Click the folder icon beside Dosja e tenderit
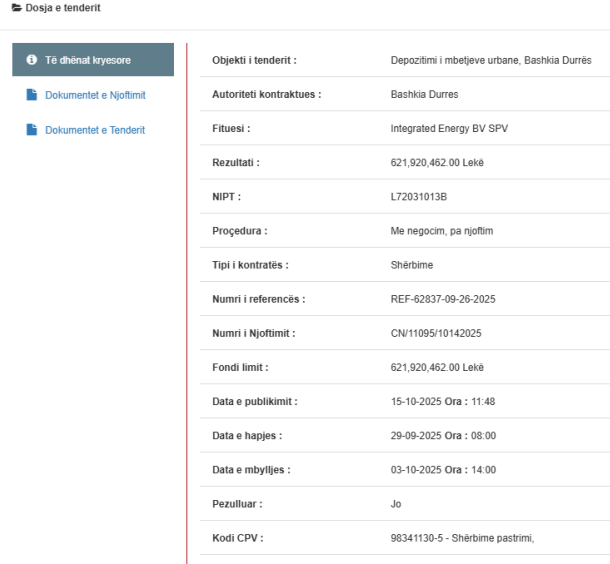610x564 pixels. tap(5, 8)
